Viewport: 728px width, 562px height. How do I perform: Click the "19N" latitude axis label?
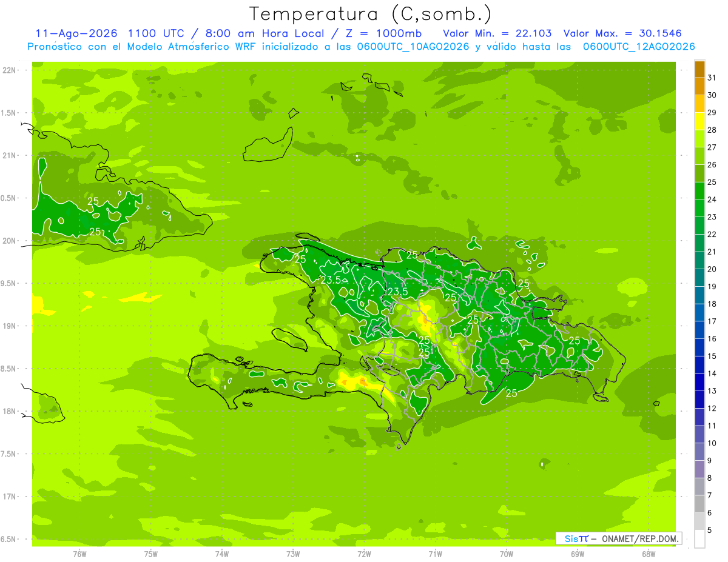click(x=10, y=326)
